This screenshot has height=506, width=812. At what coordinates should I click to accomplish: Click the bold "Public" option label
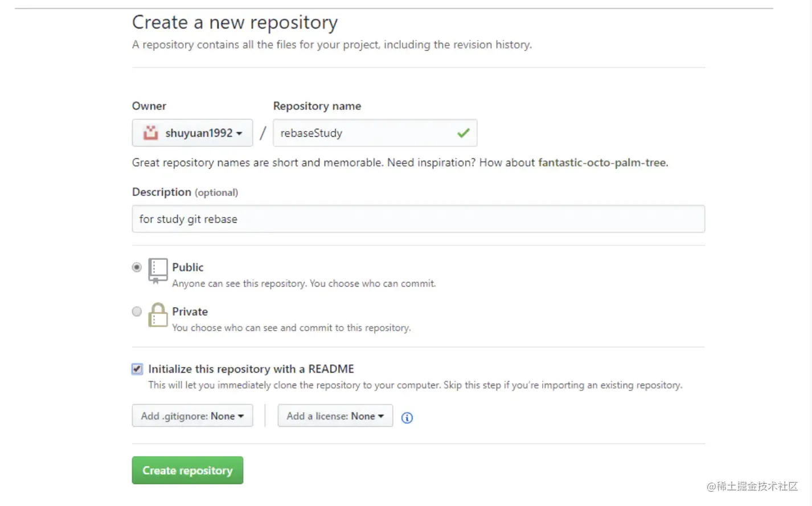188,267
